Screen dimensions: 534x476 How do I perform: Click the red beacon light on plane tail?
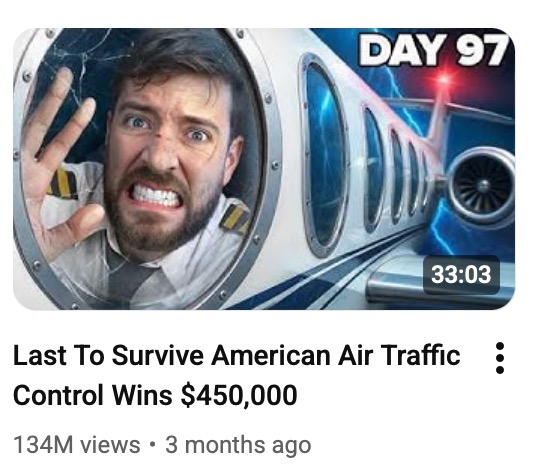pos(444,79)
